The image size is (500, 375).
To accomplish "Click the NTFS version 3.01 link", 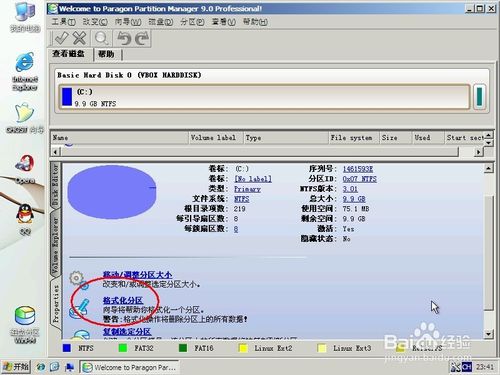I will [x=350, y=189].
